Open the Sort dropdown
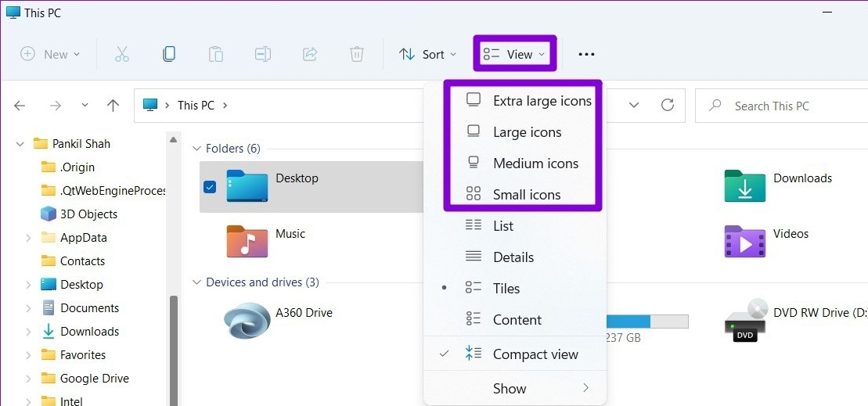This screenshot has height=406, width=868. (428, 54)
